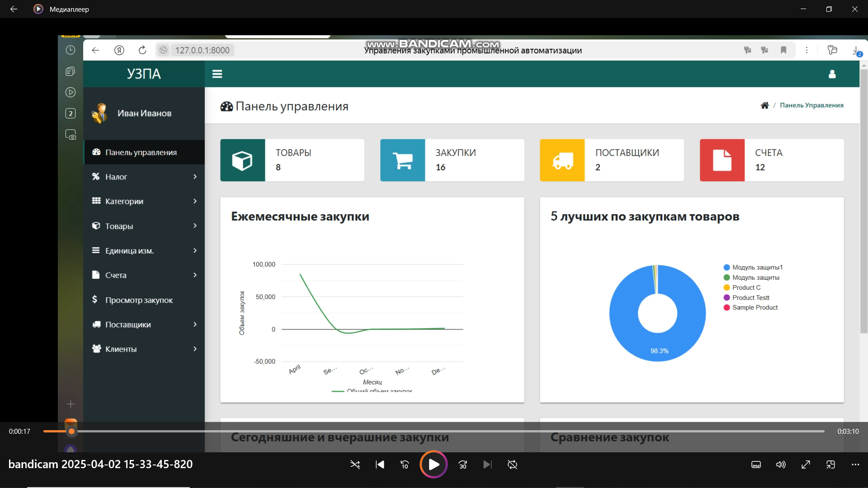Screen dimensions: 868x488
Task: Expand the Налог sidebar menu
Action: point(144,177)
